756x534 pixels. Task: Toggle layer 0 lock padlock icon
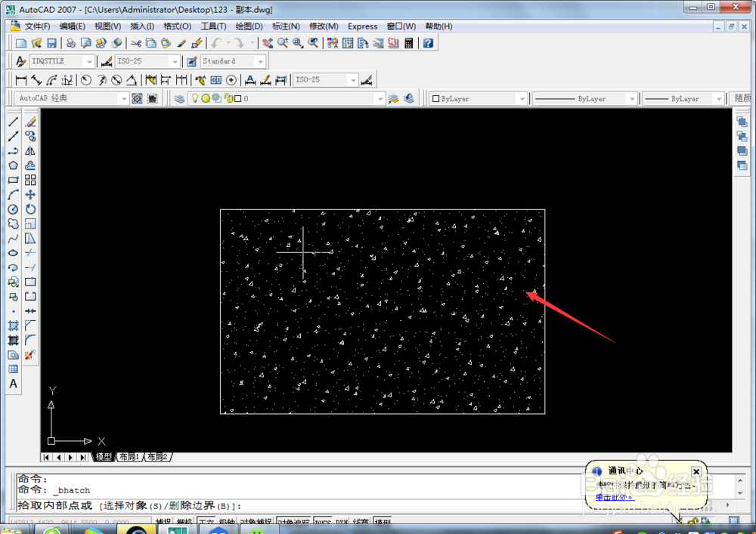pos(228,98)
